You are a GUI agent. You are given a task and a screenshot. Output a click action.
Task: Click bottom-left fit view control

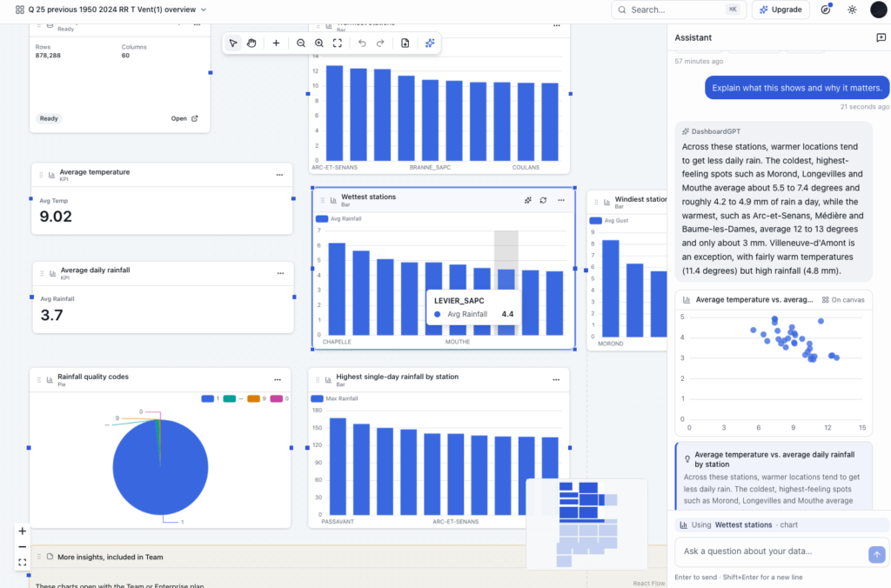coord(22,563)
